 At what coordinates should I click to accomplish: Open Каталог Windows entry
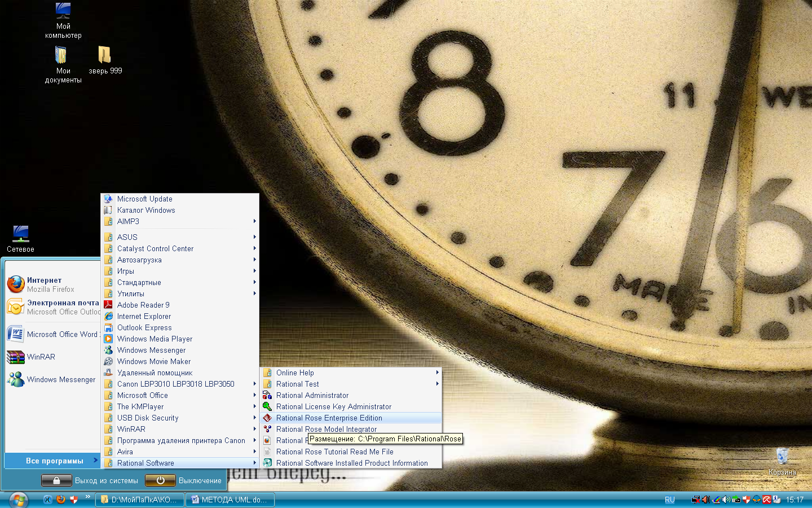point(180,210)
